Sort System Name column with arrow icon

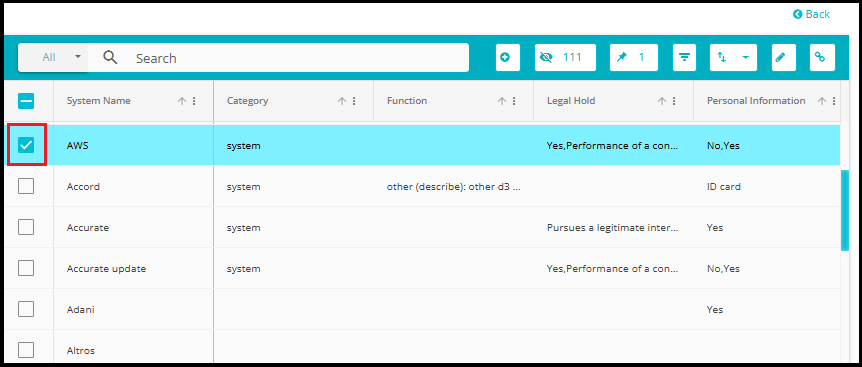tap(182, 101)
